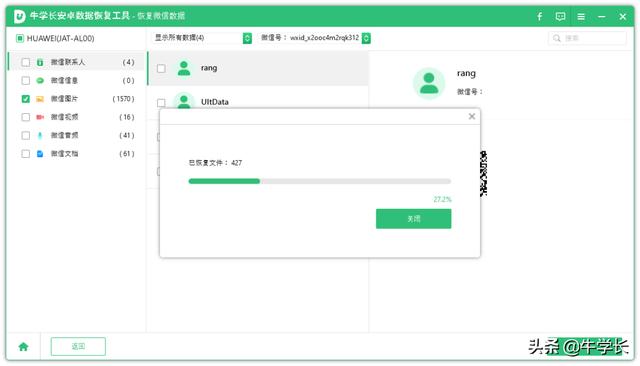Expand the show all data dropdown
This screenshot has width=640, height=366.
pos(202,38)
